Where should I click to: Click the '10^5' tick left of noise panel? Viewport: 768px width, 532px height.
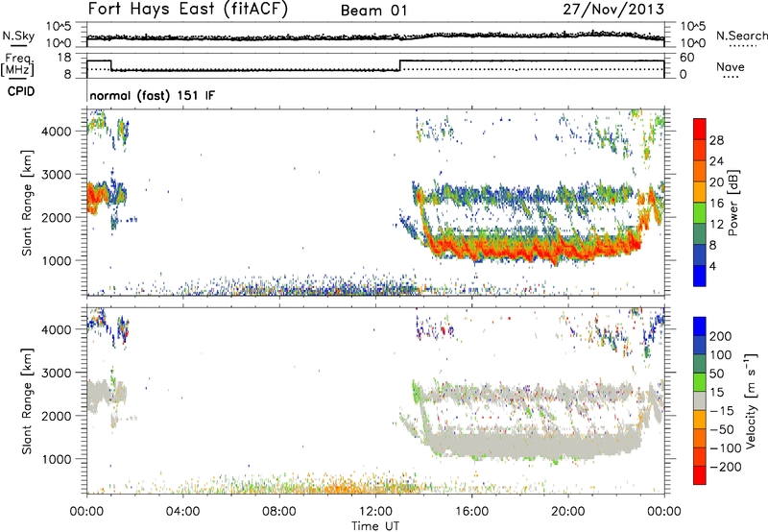click(59, 27)
